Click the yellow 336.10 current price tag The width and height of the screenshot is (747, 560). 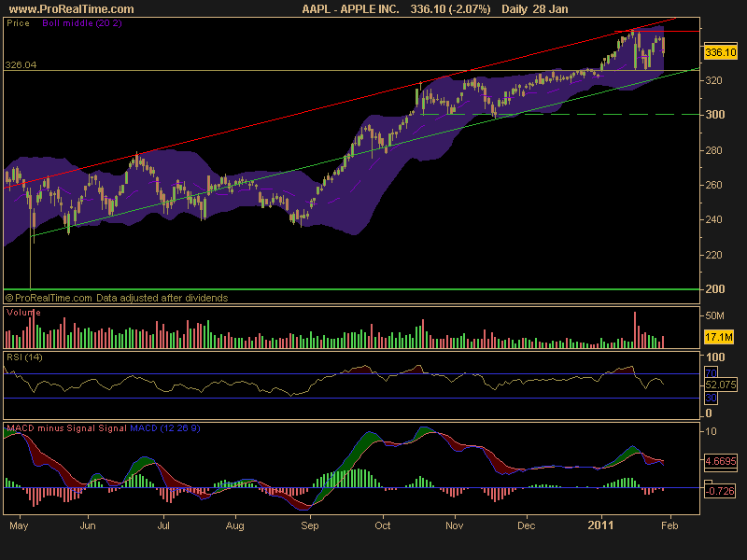pyautogui.click(x=720, y=52)
